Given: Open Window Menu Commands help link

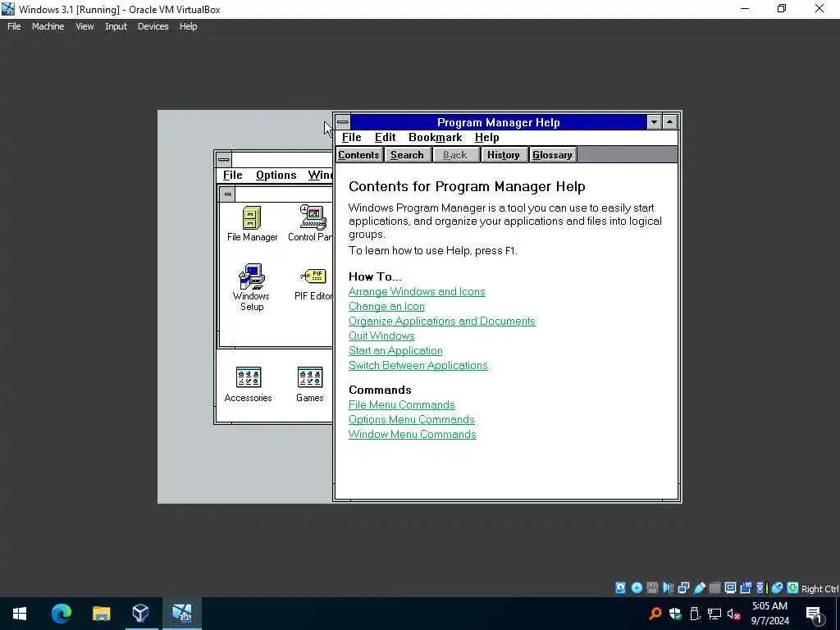Looking at the screenshot, I should (x=412, y=435).
